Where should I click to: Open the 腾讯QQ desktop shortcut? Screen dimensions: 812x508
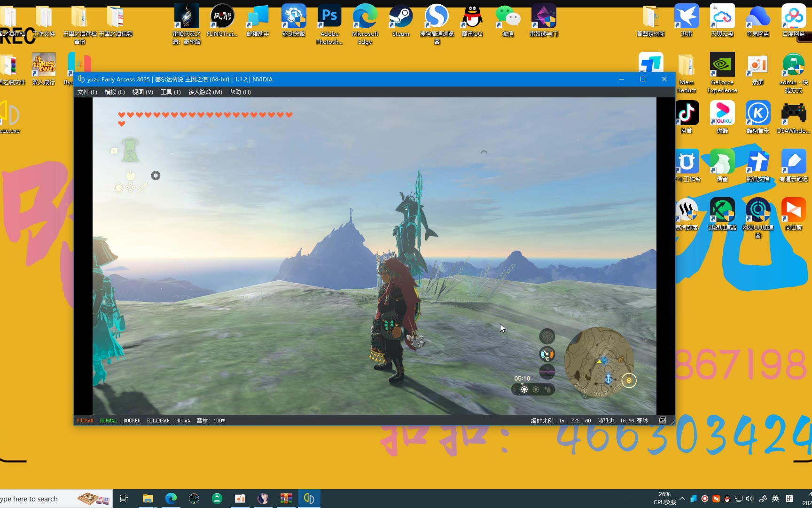[472, 20]
